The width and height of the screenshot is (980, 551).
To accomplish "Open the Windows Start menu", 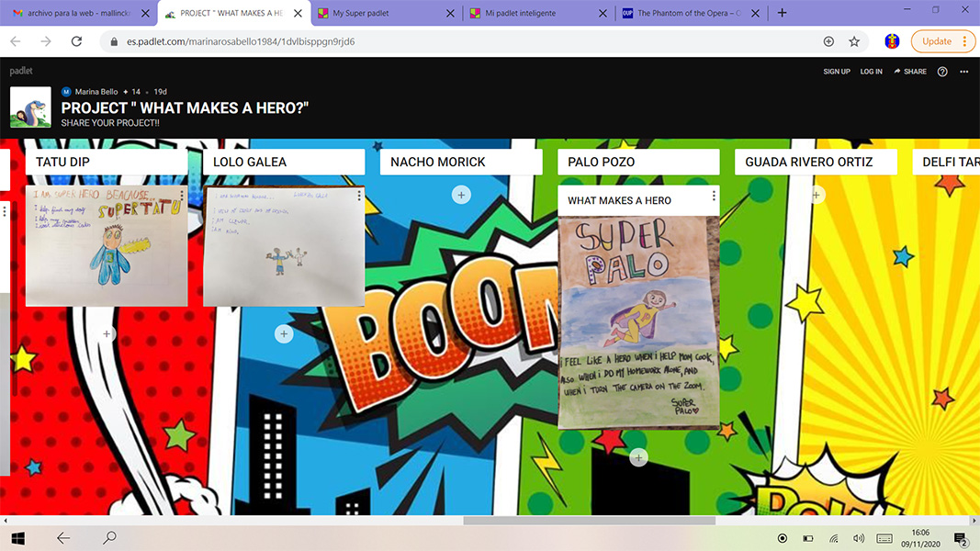I will [17, 538].
